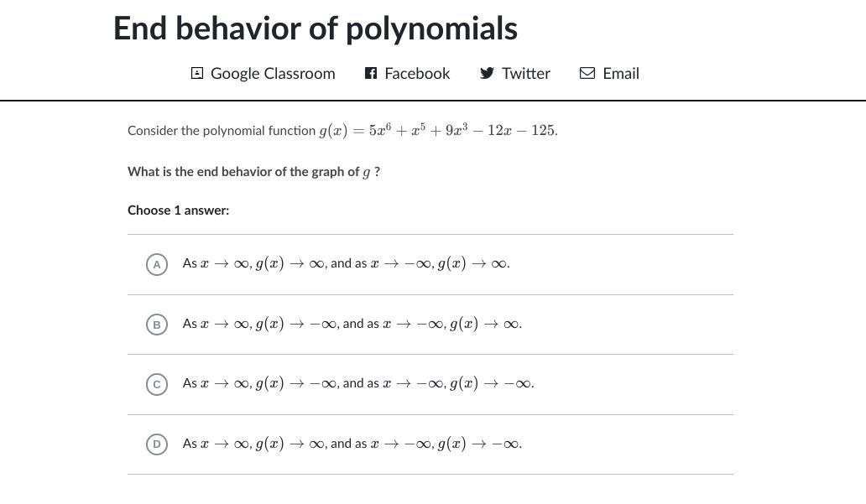Click the Twitter bird icon

(487, 74)
